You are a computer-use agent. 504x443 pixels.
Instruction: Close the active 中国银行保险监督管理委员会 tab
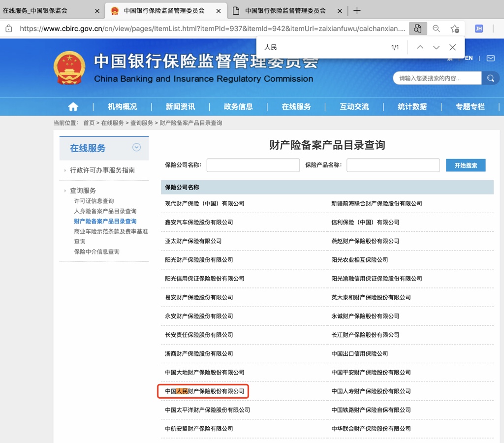click(x=218, y=11)
